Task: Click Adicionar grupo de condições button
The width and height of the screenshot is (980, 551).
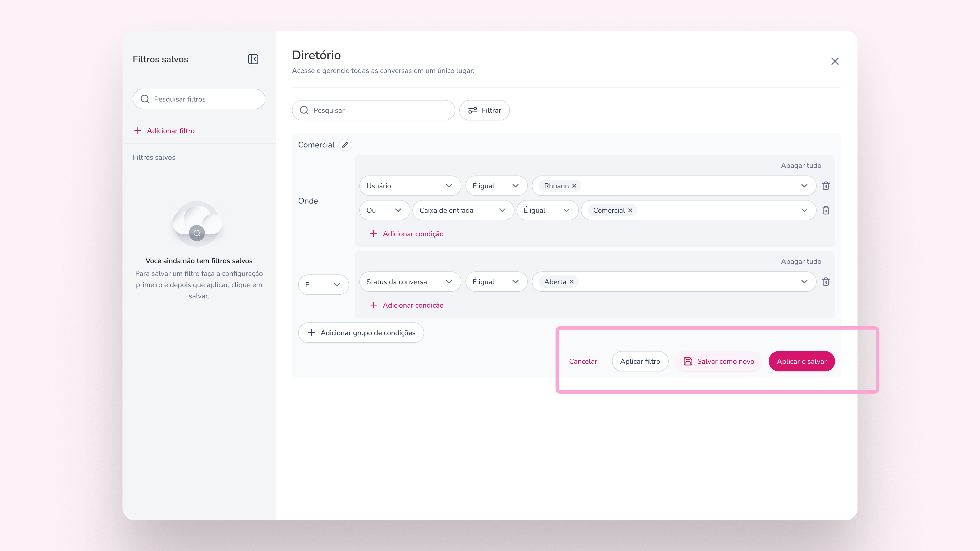Action: tap(361, 333)
